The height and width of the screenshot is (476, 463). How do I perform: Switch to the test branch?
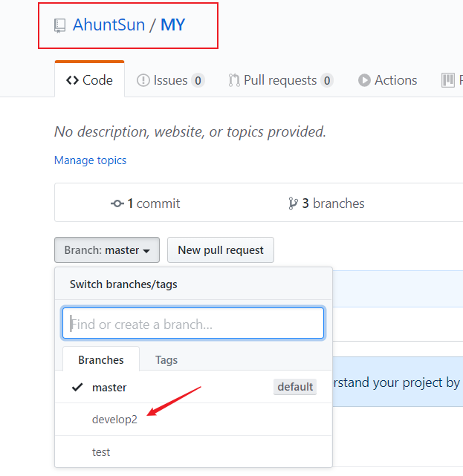point(193,452)
